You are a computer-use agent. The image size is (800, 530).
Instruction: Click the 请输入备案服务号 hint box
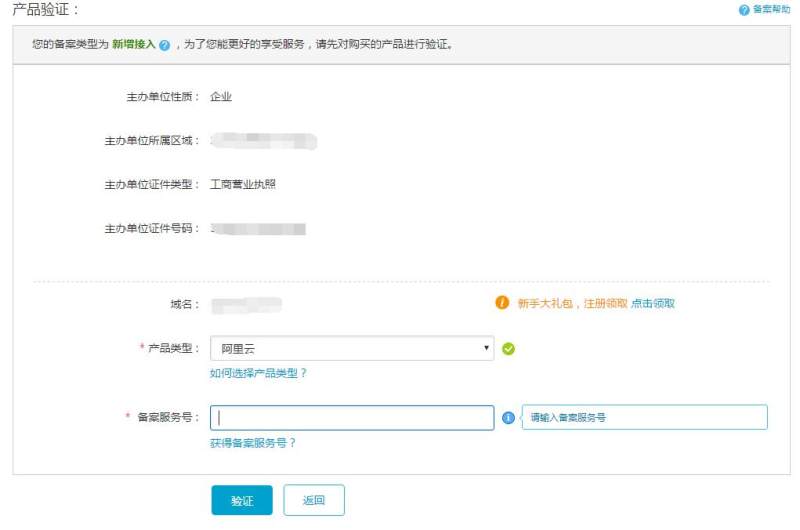(x=644, y=417)
